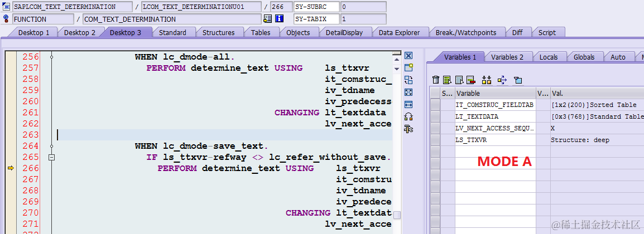Click the New Tool icon with yellow star

pos(408,68)
